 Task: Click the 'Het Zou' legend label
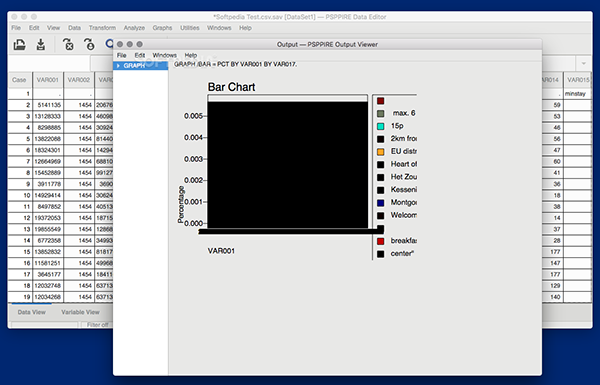tap(404, 177)
